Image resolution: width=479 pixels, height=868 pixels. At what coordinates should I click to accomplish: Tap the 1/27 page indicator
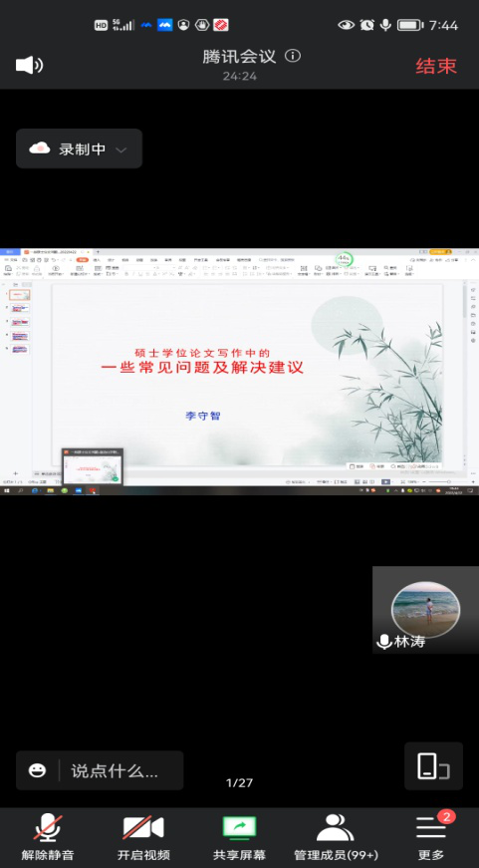tap(239, 782)
